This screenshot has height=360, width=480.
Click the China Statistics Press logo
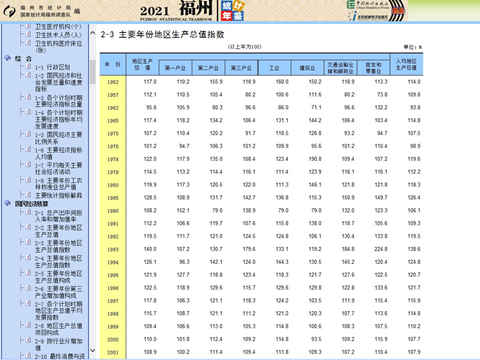tap(368, 5)
